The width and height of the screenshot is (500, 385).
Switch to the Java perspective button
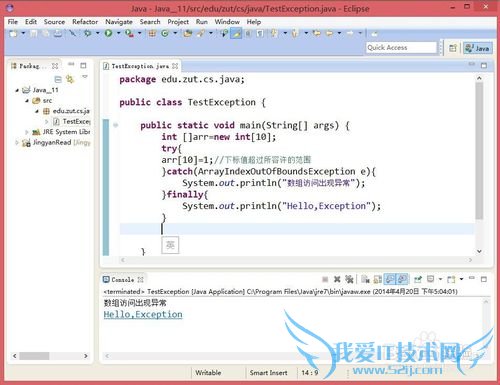point(477,48)
